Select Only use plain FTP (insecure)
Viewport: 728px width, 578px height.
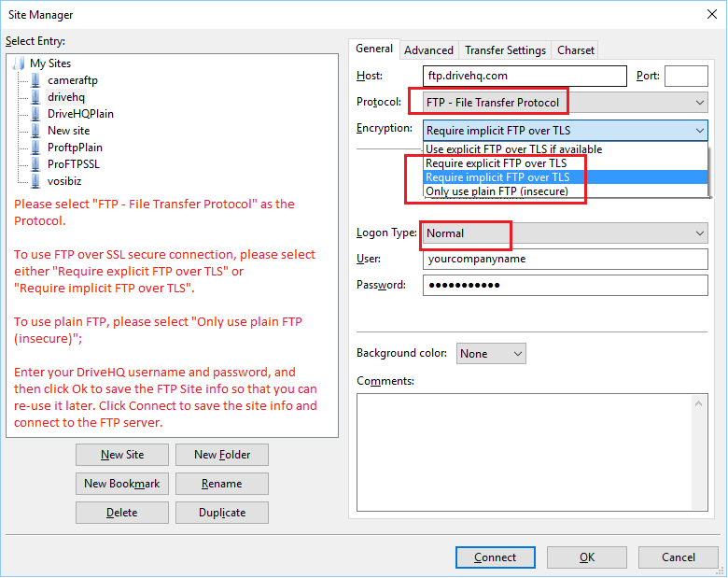tap(504, 191)
